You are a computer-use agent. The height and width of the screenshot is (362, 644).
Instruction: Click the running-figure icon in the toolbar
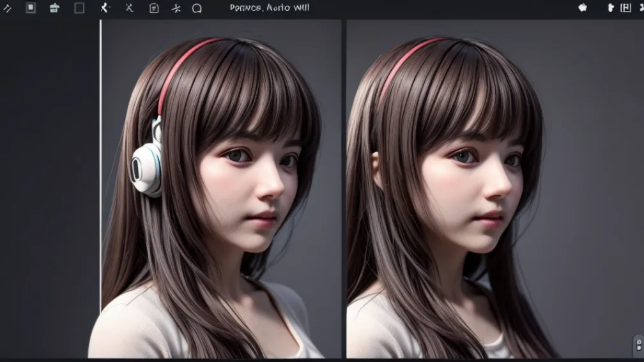pyautogui.click(x=105, y=8)
